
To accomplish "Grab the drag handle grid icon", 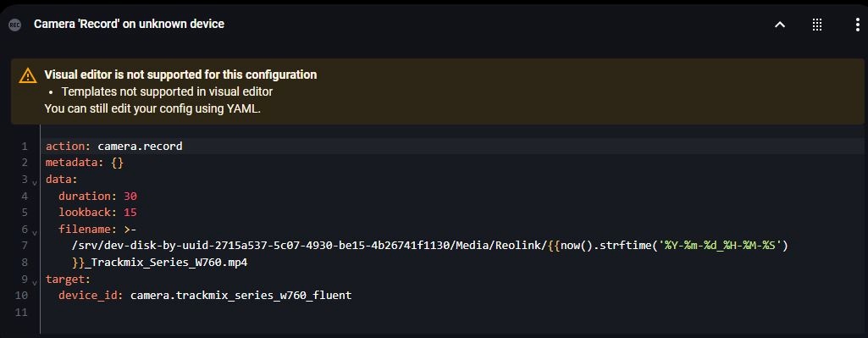I will click(817, 25).
